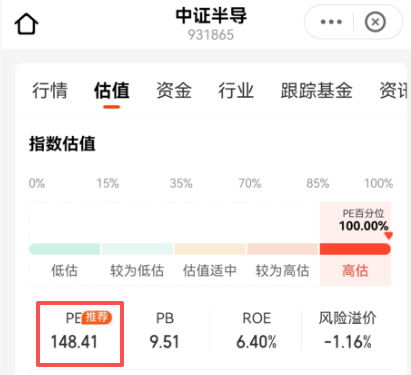Switch to the partially visible 资讯 tab
Viewport: 411px width, 375px height.
point(393,90)
